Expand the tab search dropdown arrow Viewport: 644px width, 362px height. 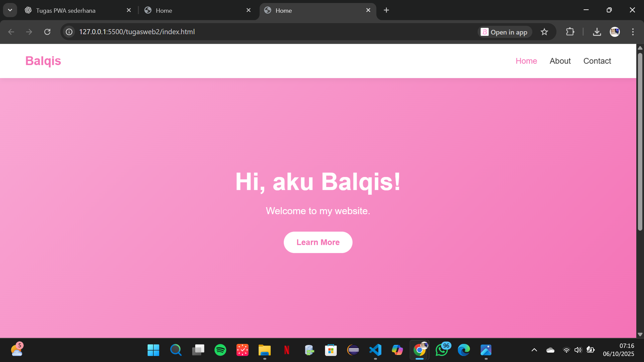click(x=10, y=10)
